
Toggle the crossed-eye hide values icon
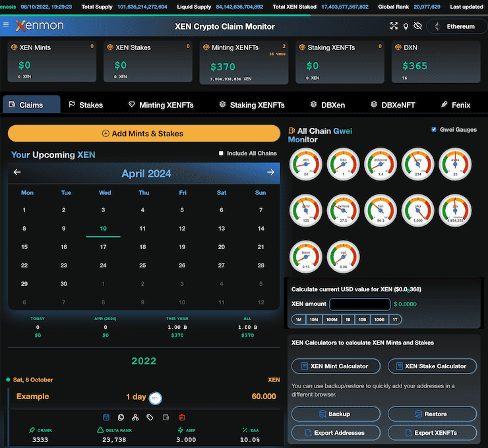tap(417, 26)
